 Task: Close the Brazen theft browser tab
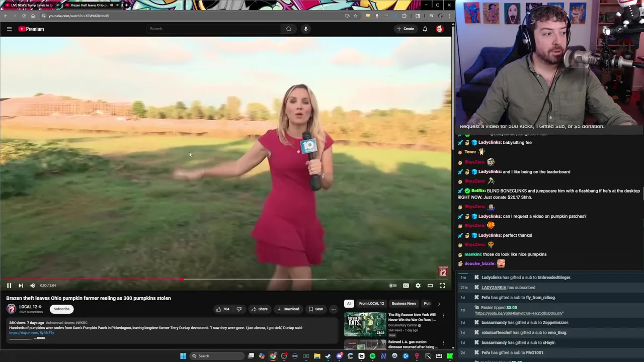117,5
